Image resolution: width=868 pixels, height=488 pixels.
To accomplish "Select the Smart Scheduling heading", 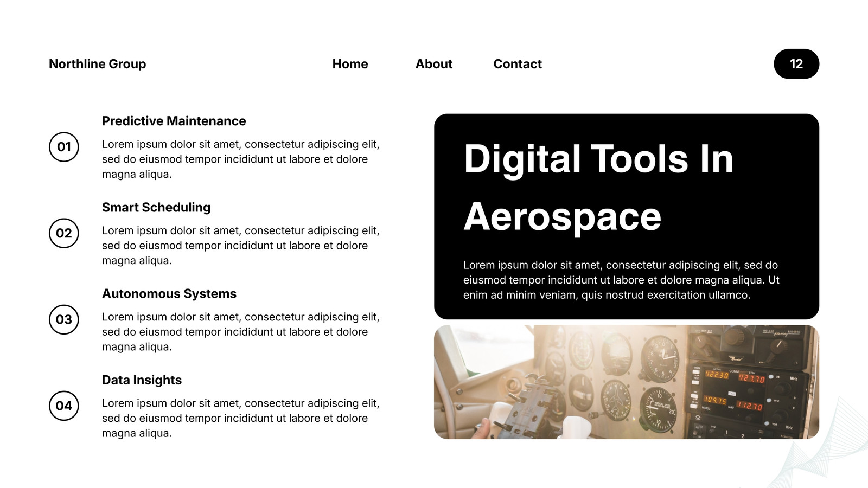I will 156,207.
